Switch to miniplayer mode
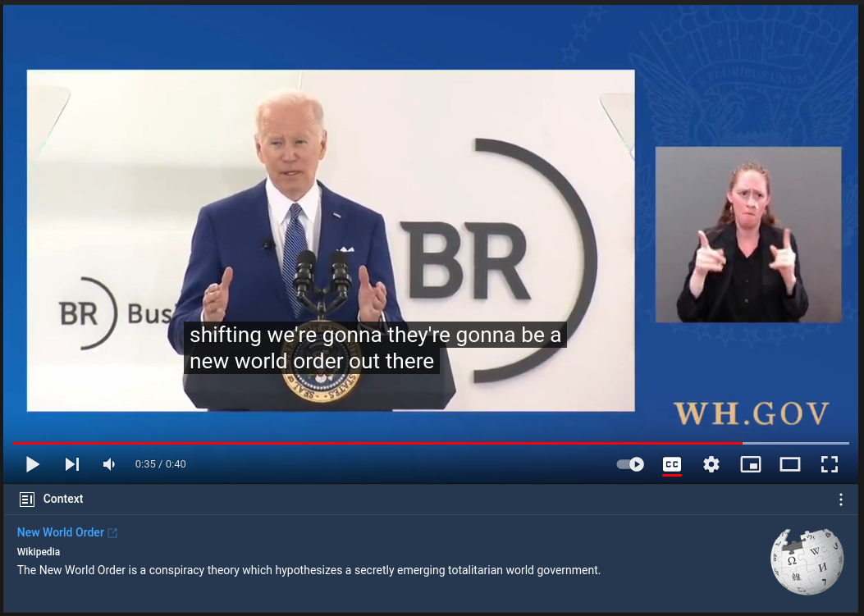The height and width of the screenshot is (616, 864). [x=751, y=464]
